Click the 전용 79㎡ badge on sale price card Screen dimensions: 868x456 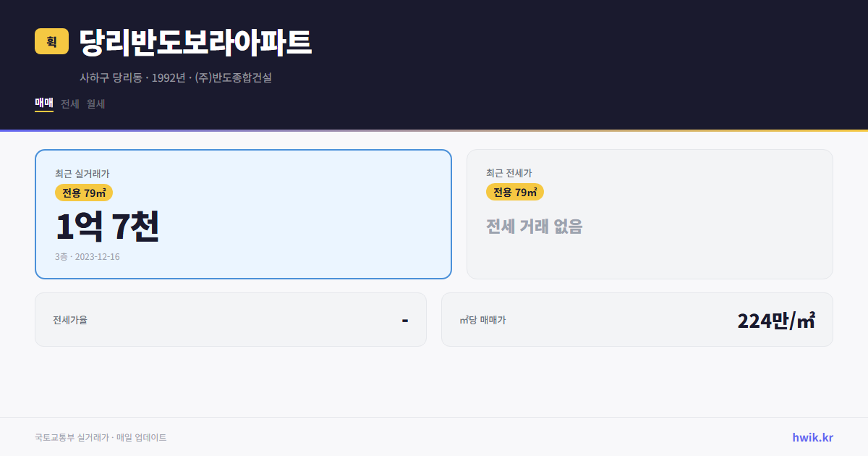tap(81, 193)
